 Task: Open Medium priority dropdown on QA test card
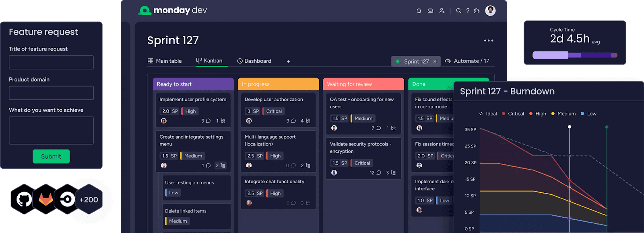pyautogui.click(x=363, y=119)
